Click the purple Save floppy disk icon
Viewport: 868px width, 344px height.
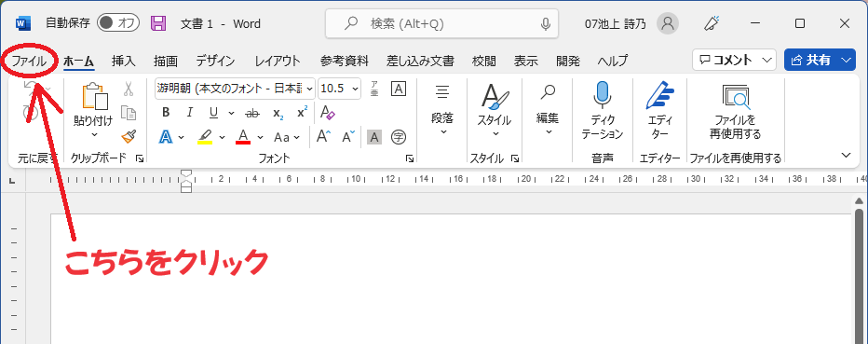tap(158, 23)
